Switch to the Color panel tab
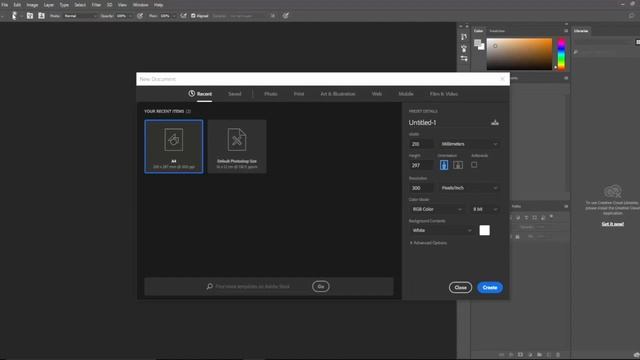The height and width of the screenshot is (360, 640). tap(478, 31)
